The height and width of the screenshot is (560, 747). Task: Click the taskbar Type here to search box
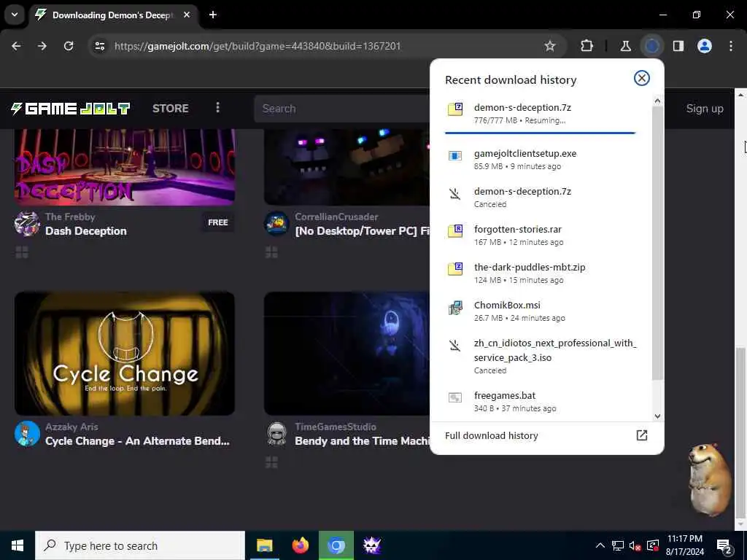[140, 545]
